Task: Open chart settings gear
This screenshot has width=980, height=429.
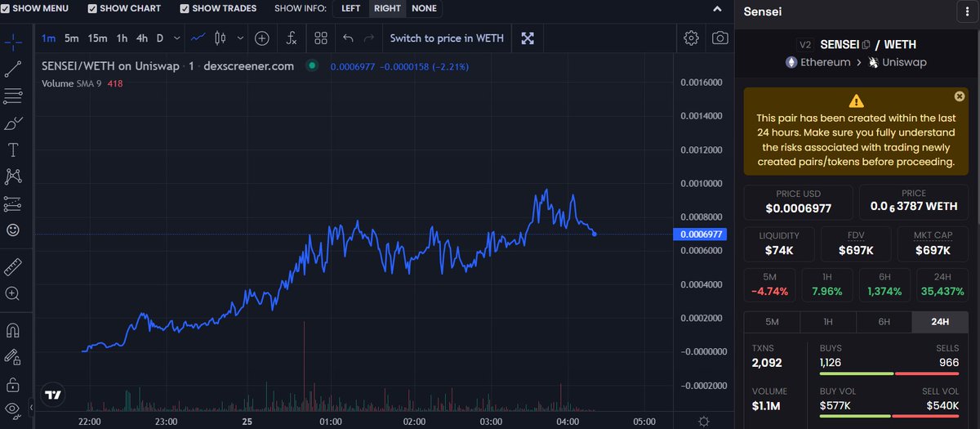Action: point(692,38)
